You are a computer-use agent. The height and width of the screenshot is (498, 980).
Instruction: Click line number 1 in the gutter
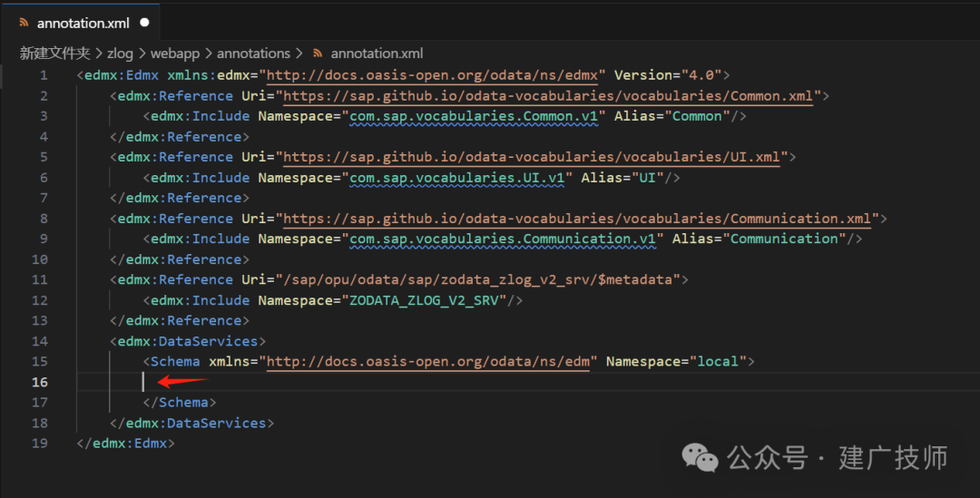pyautogui.click(x=44, y=75)
